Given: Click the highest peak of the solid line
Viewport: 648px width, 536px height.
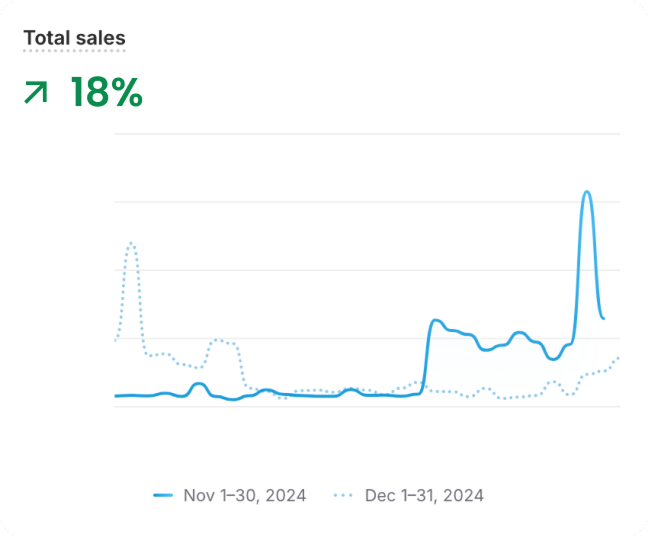Looking at the screenshot, I should coord(587,192).
